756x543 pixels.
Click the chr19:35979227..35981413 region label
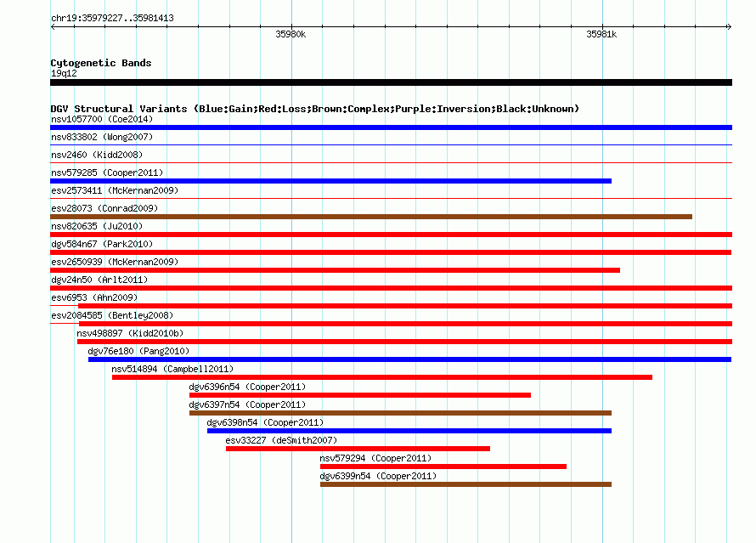(x=112, y=18)
